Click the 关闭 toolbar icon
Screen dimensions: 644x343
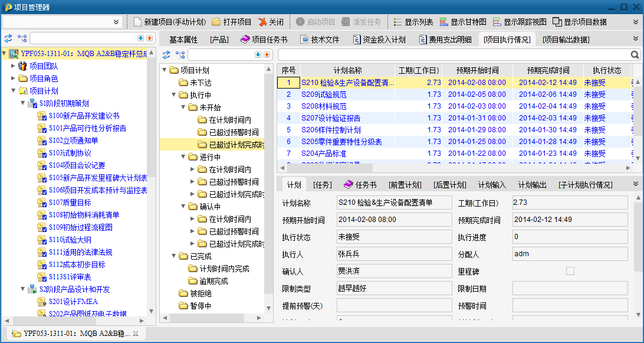point(271,22)
